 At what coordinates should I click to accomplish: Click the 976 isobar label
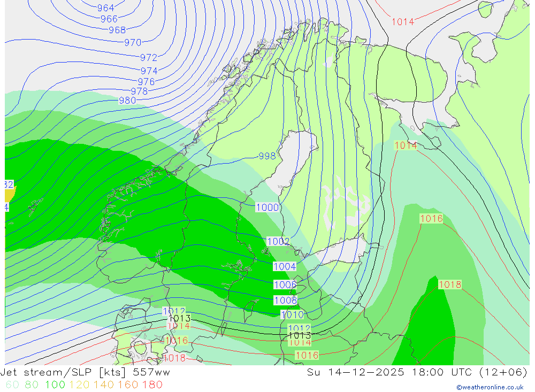146,81
